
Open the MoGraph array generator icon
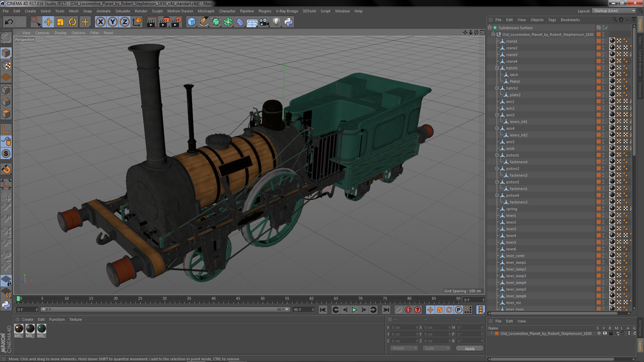click(228, 22)
